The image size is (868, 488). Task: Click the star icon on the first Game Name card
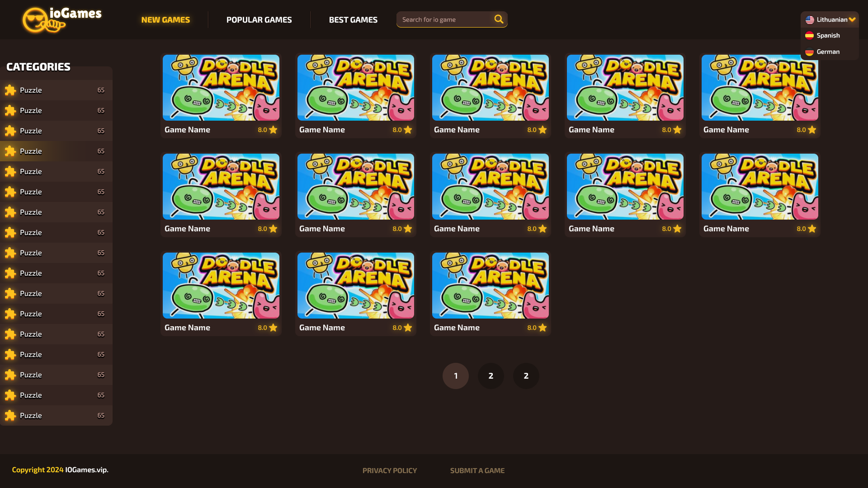(x=273, y=130)
